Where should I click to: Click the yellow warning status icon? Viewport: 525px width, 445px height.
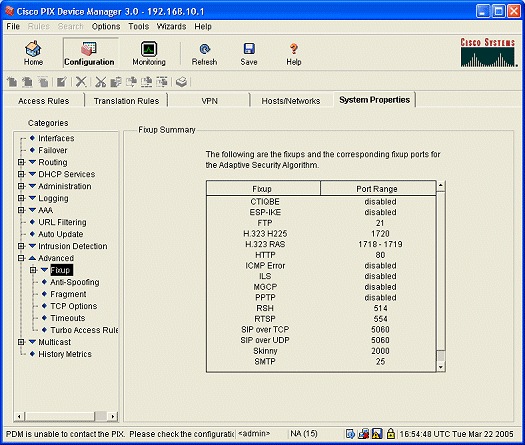377,434
